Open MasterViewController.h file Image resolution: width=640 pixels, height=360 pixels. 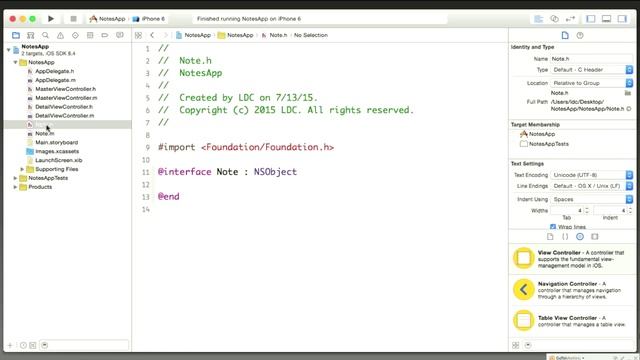tap(65, 89)
